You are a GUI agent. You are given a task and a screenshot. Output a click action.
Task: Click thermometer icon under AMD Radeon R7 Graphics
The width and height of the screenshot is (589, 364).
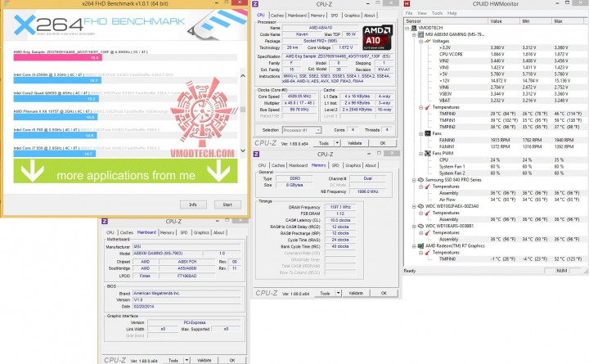428,253
